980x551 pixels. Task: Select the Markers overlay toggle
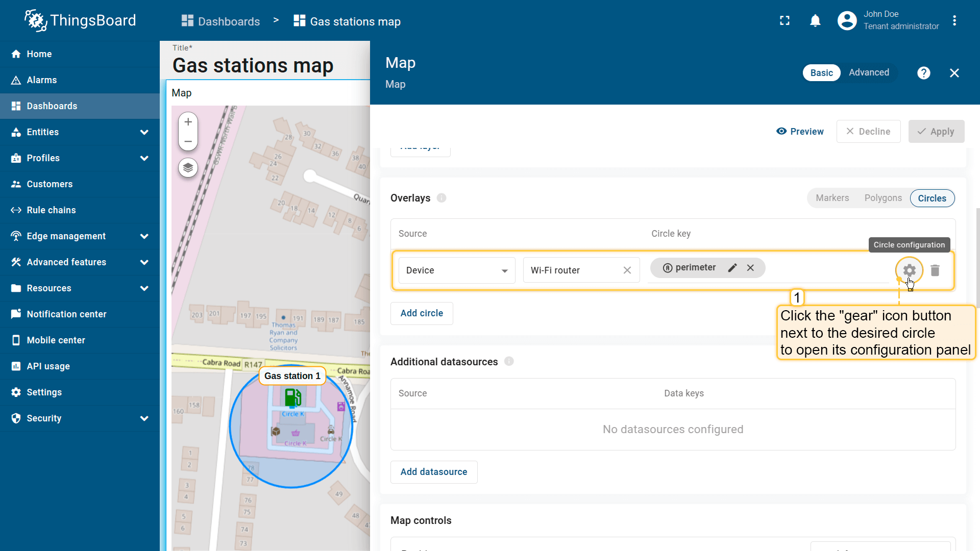point(832,198)
